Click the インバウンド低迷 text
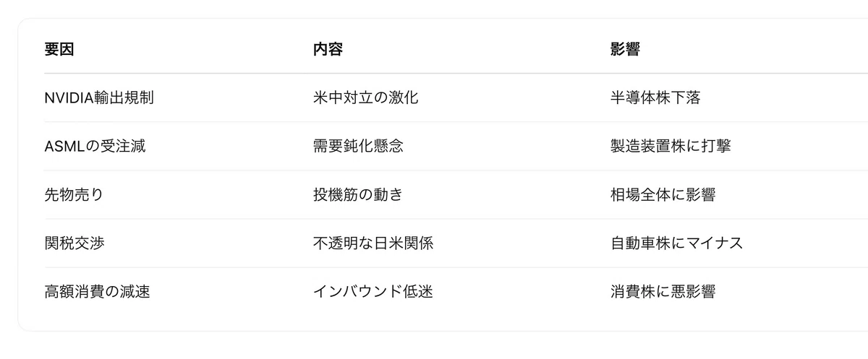This screenshot has height=359, width=868. click(373, 292)
